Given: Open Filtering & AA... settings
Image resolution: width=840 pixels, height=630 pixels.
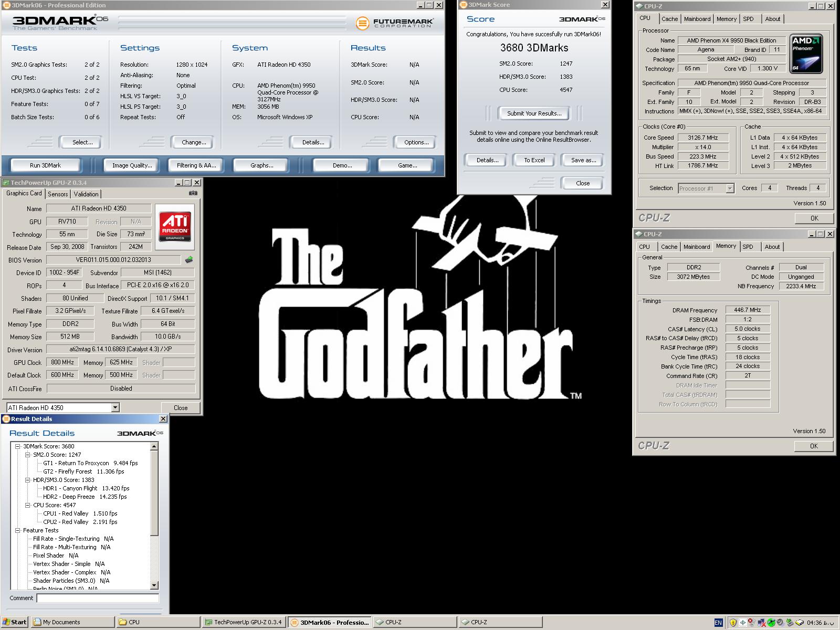Looking at the screenshot, I should 196,165.
